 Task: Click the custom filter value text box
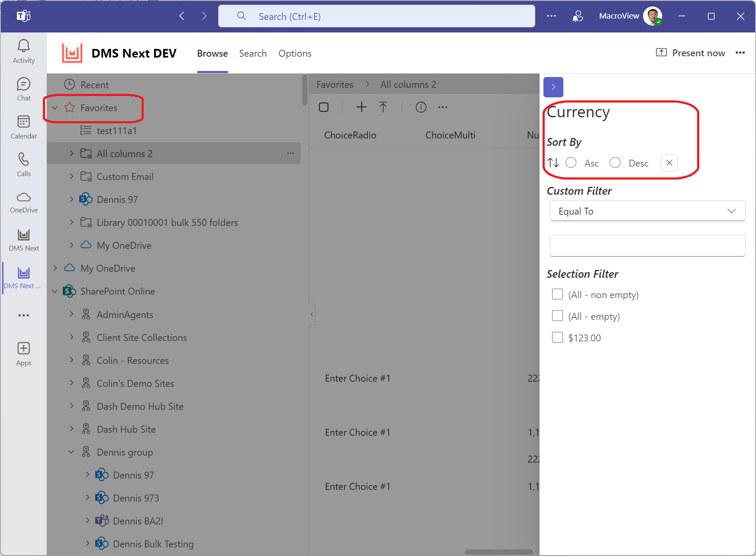[x=647, y=246]
